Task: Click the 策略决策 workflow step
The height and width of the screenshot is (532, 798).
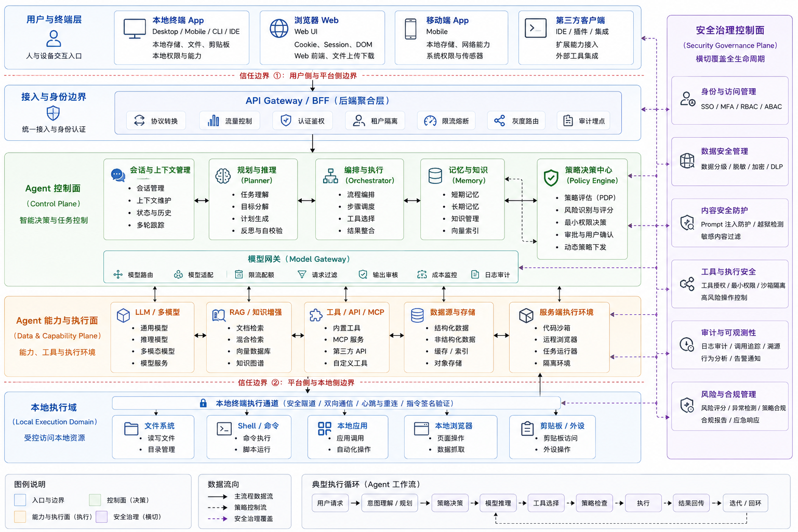Action: click(x=450, y=503)
